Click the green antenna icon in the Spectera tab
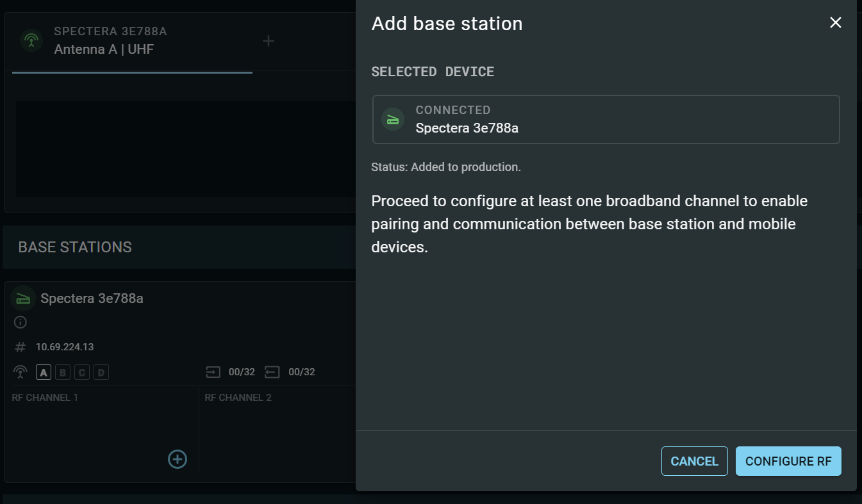 pos(31,41)
